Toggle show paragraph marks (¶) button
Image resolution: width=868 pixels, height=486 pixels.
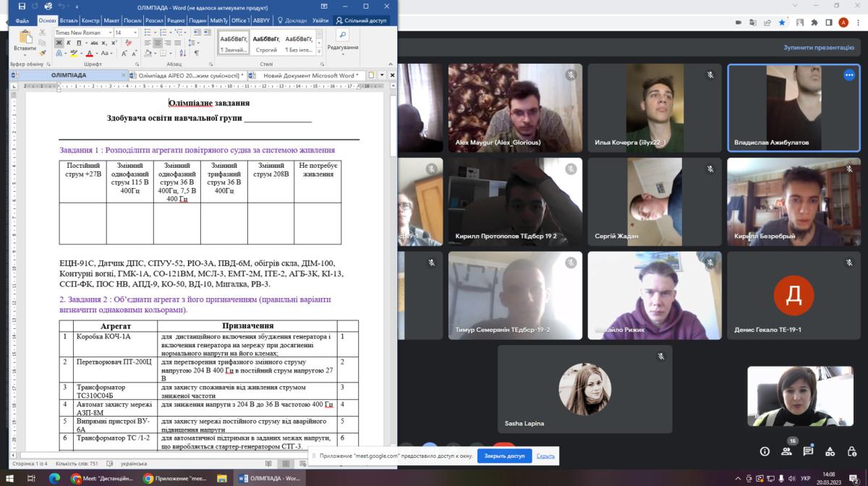(196, 54)
